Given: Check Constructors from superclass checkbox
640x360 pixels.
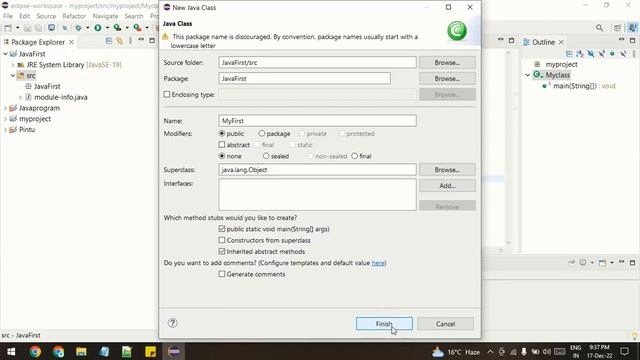Looking at the screenshot, I should tap(222, 240).
